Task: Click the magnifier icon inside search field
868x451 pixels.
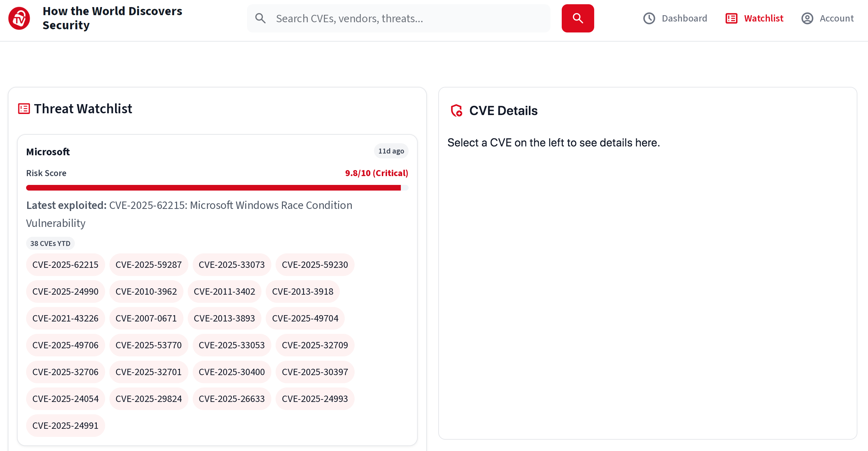Action: click(260, 18)
